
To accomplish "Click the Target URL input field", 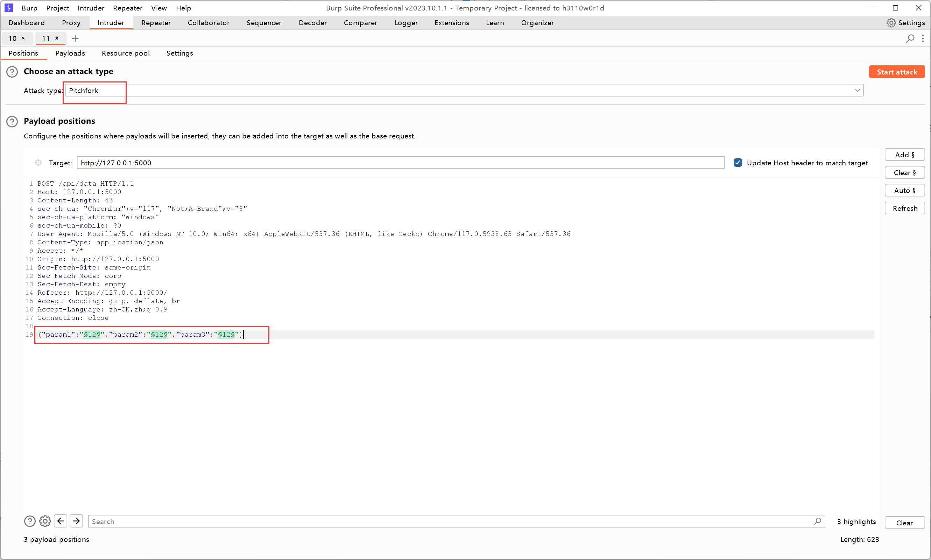I will 400,163.
